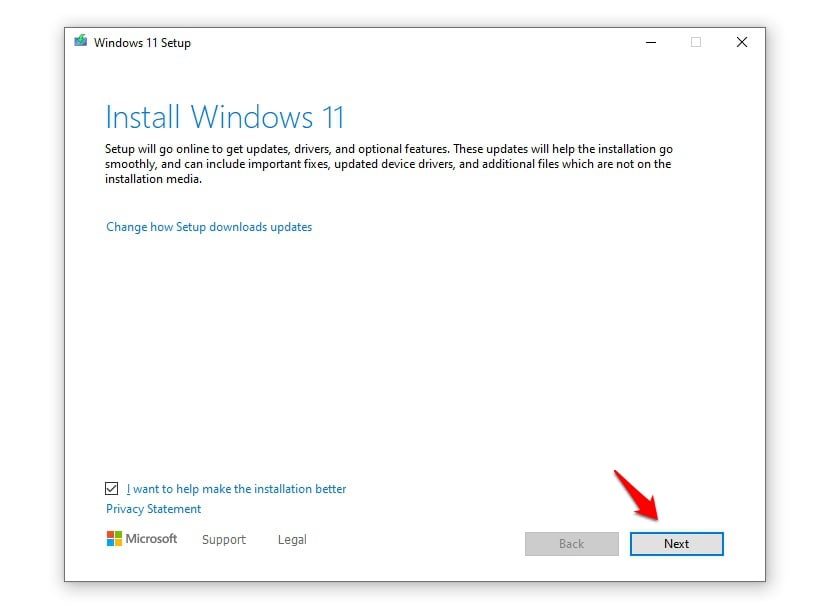Viewport: 836px width, 615px height.
Task: Open the Privacy Statement link
Action: 154,509
